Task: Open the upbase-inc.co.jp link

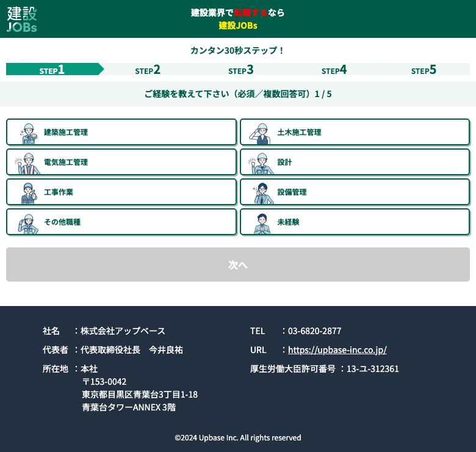Action: tap(337, 350)
